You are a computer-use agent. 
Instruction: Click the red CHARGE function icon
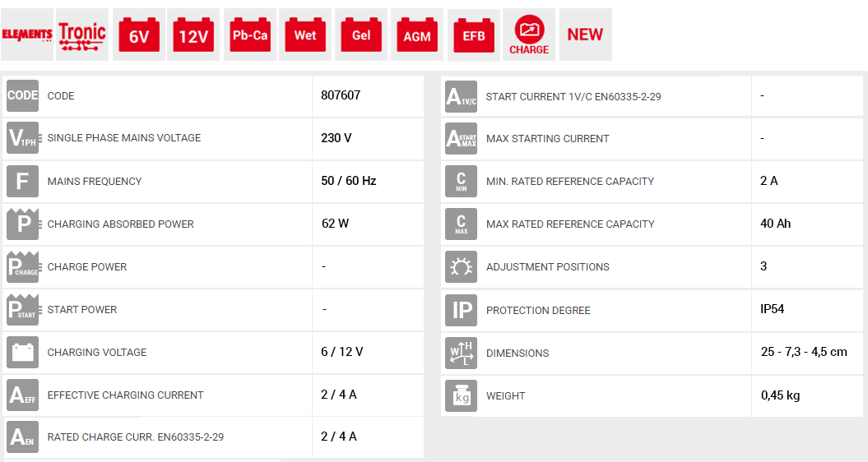click(x=529, y=35)
